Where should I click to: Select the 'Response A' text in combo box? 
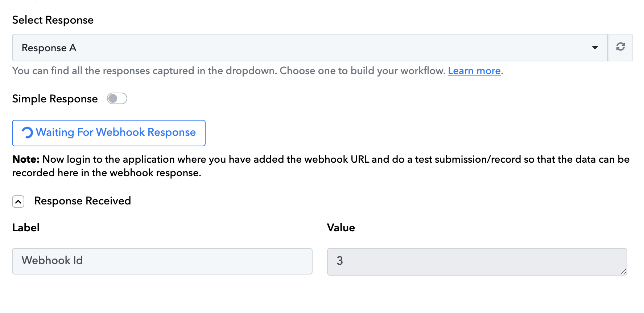(49, 48)
